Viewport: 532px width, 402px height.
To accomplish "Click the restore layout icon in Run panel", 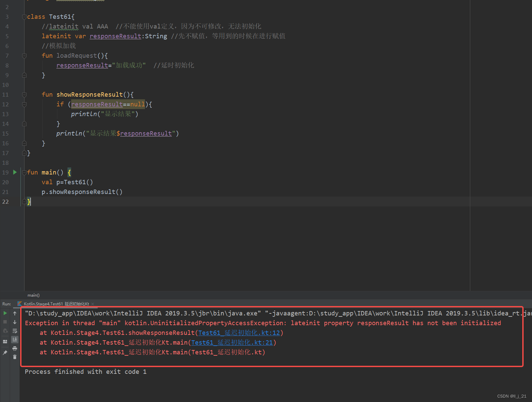I will (x=5, y=342).
